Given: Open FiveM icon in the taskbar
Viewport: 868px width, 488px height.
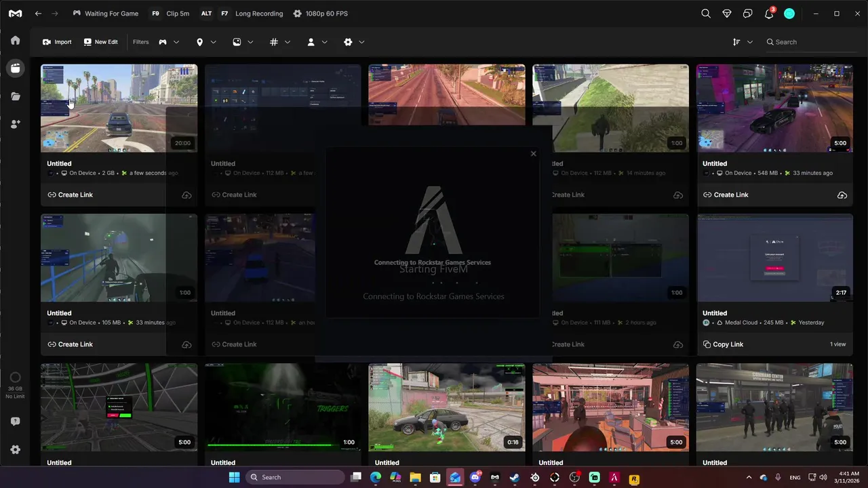Looking at the screenshot, I should [614, 478].
